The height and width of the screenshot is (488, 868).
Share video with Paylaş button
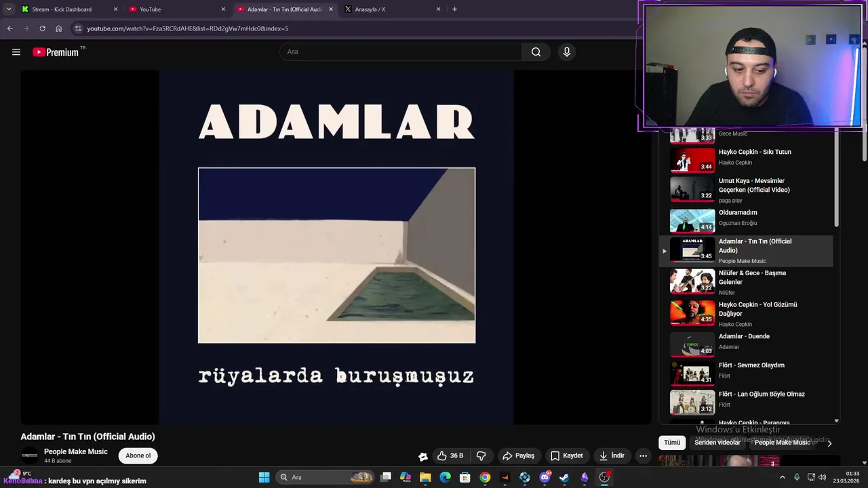[518, 455]
